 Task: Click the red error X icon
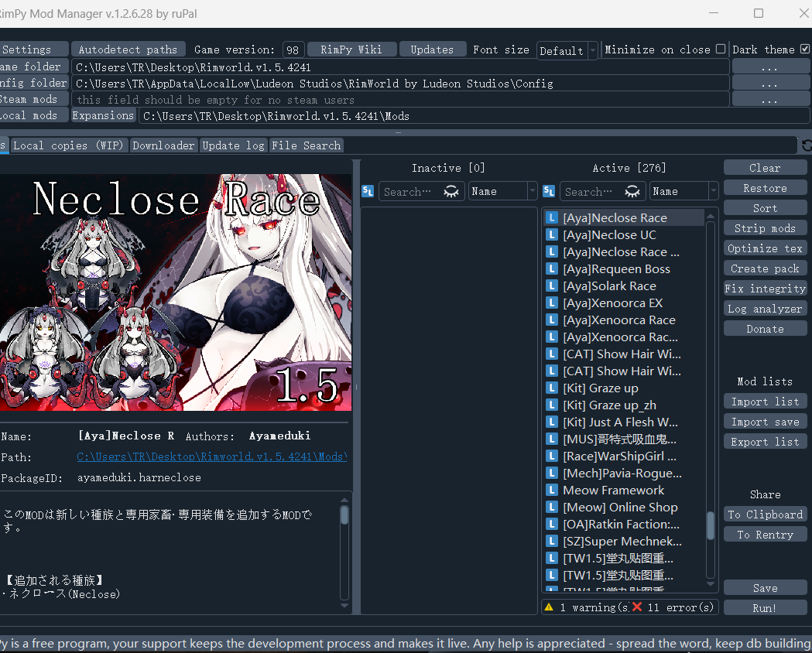pyautogui.click(x=637, y=607)
